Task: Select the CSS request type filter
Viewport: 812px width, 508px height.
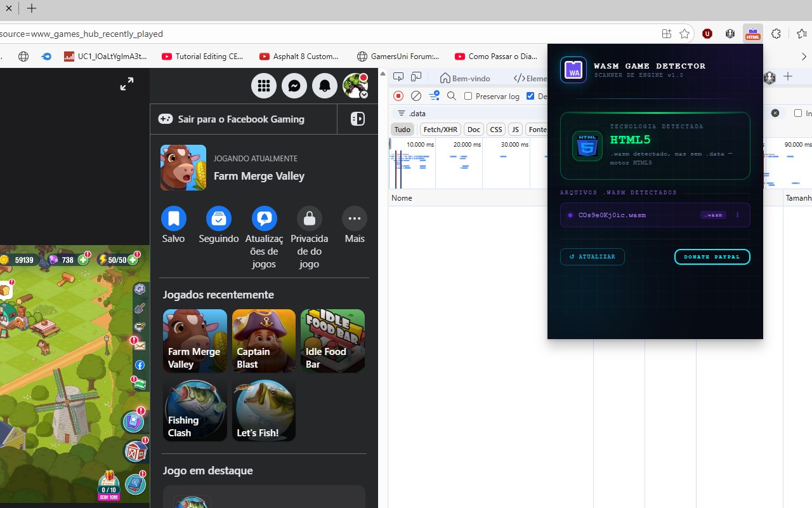Action: (x=496, y=130)
